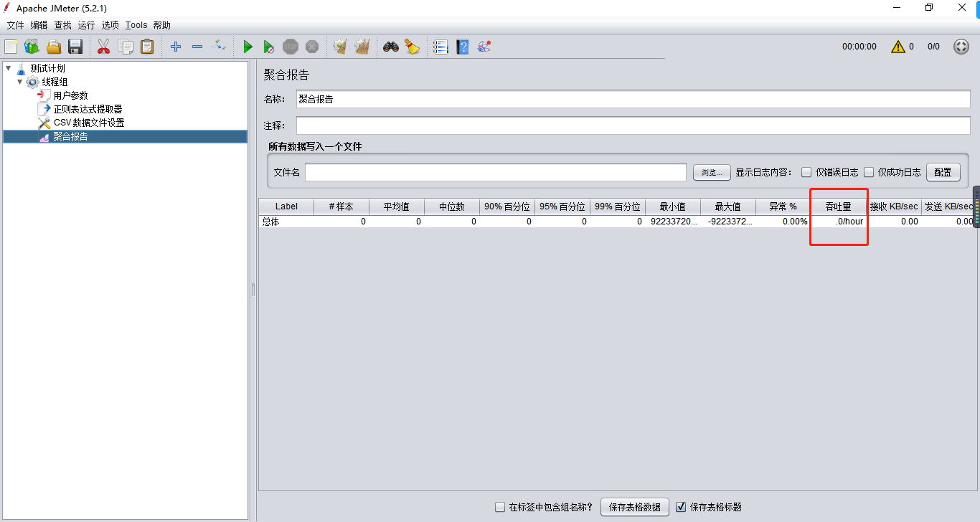Viewport: 980px width, 522px height.
Task: Open the Function Helper list icon
Action: [440, 47]
